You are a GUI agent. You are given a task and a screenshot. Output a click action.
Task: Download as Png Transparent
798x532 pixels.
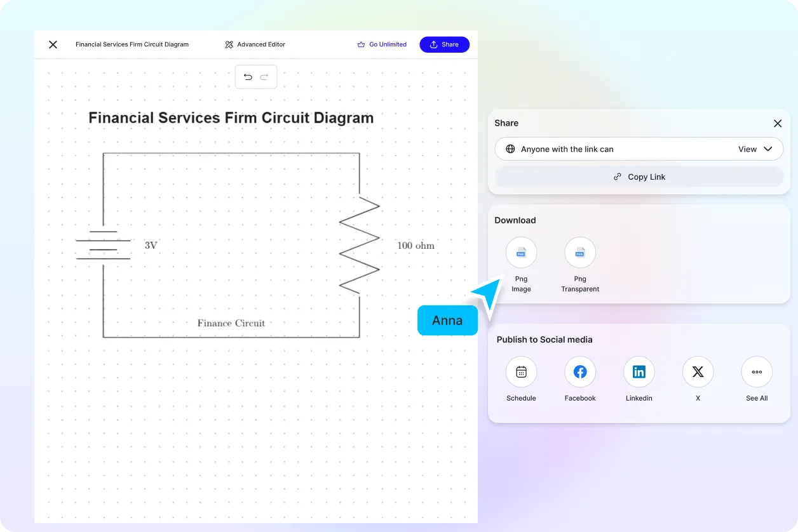(580, 253)
